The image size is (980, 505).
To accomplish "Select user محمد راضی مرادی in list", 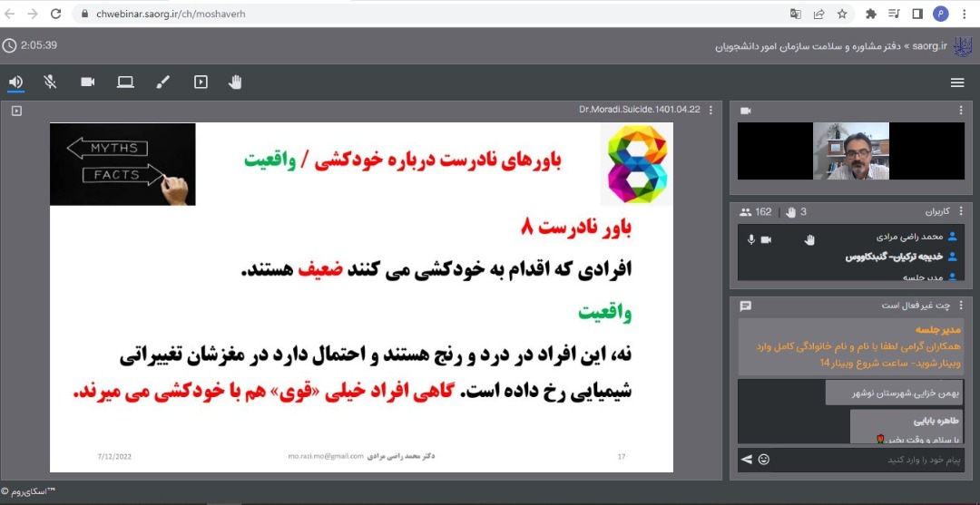I will [907, 237].
